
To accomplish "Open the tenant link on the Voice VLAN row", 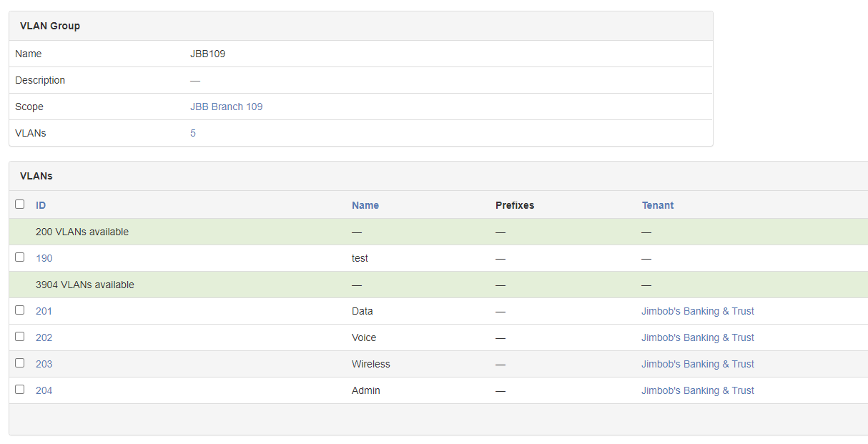I will [x=698, y=337].
